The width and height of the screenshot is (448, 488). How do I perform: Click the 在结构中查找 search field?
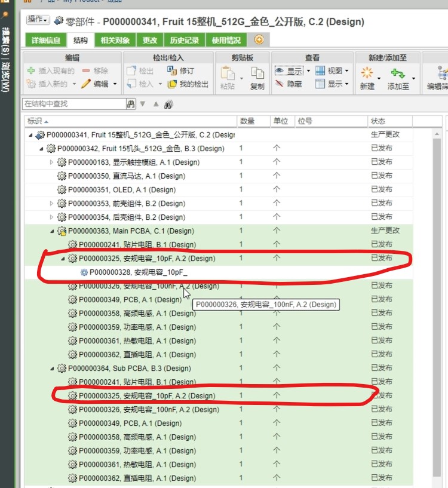pyautogui.click(x=74, y=104)
